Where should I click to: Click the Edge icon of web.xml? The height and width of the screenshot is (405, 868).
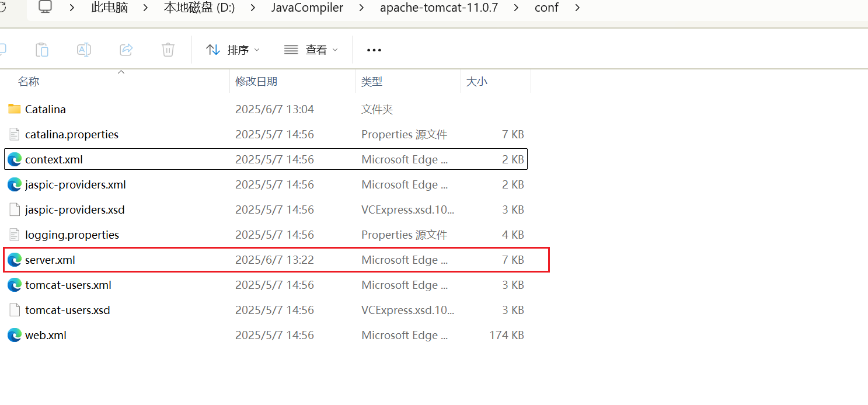[x=15, y=335]
